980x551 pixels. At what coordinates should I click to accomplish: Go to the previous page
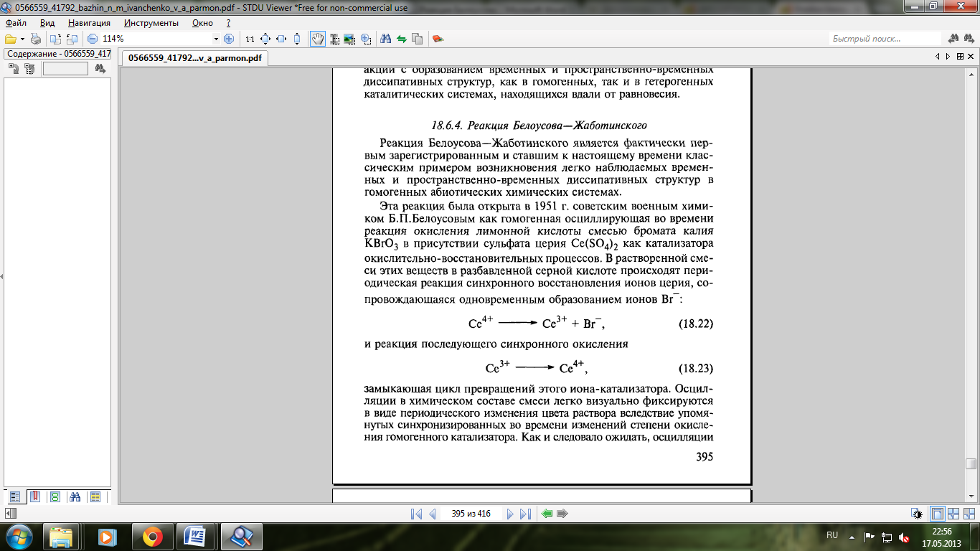pyautogui.click(x=432, y=514)
